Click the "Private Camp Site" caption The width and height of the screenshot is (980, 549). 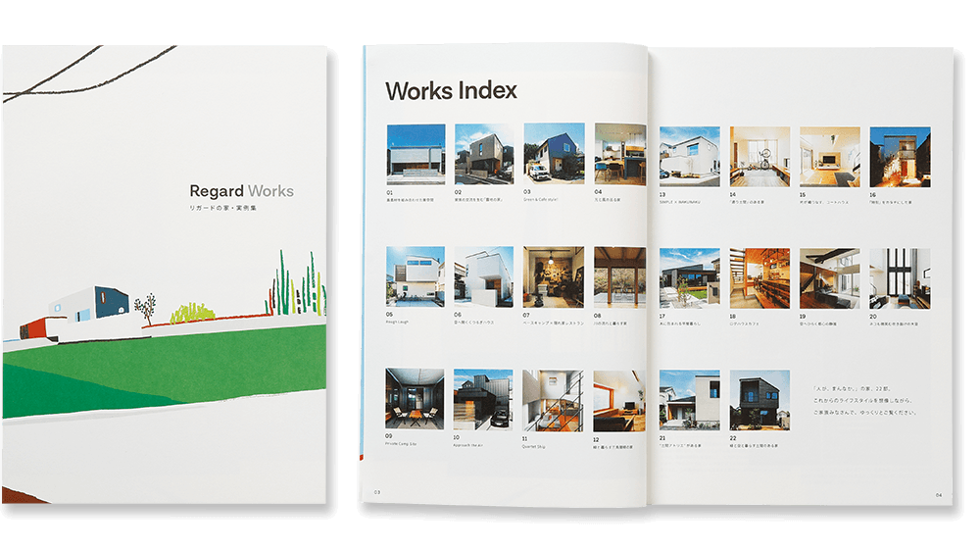coord(401,444)
